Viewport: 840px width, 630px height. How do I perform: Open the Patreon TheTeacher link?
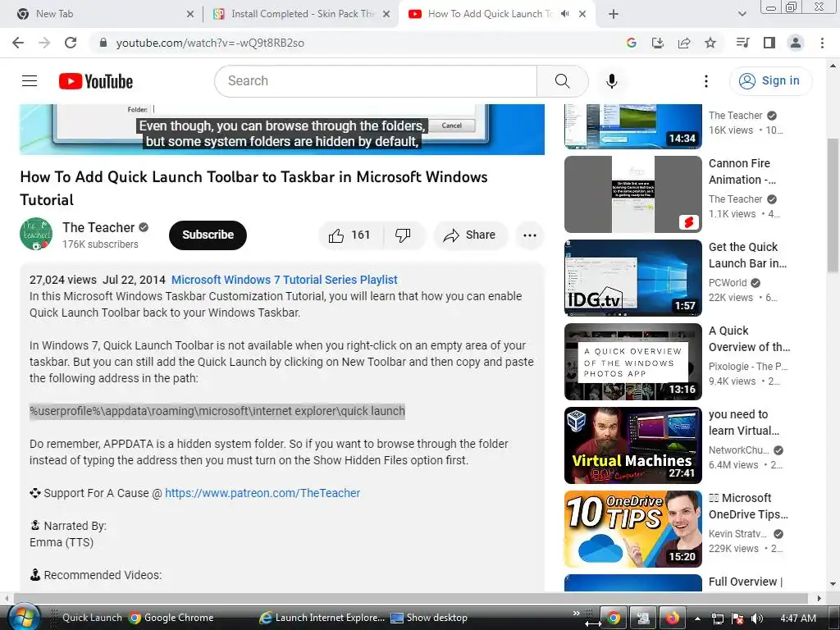coord(262,493)
